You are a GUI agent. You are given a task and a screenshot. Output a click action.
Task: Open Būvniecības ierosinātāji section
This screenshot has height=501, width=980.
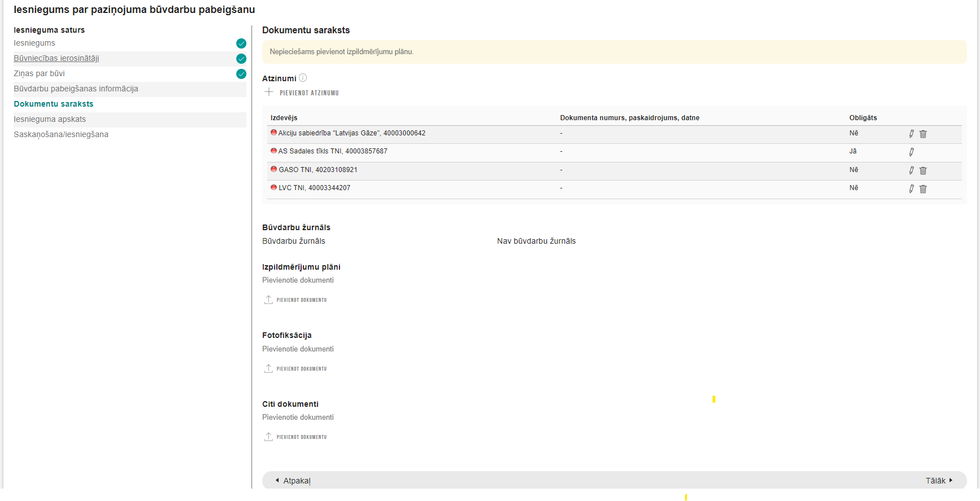pos(56,58)
